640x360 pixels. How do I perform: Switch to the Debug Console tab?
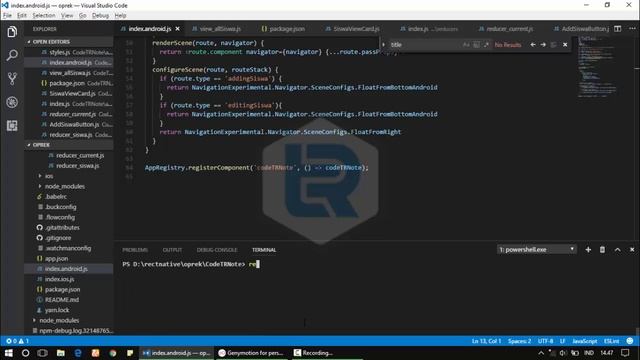[x=217, y=250]
